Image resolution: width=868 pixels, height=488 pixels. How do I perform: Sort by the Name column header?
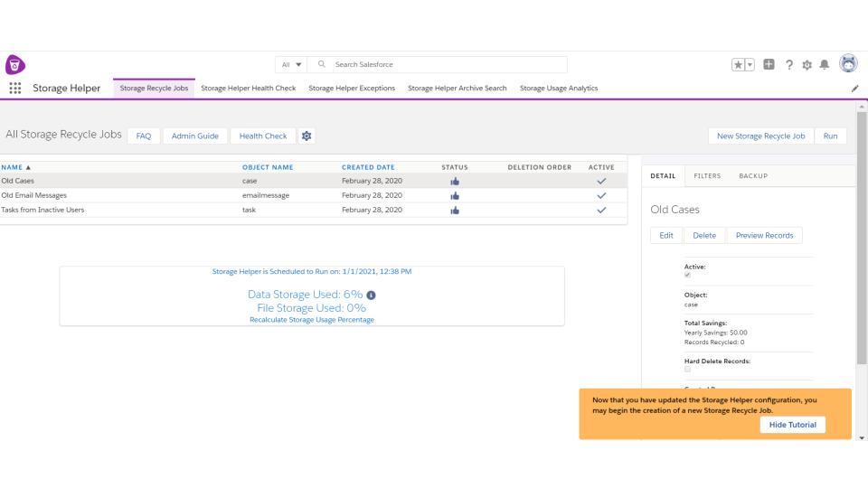coord(15,167)
